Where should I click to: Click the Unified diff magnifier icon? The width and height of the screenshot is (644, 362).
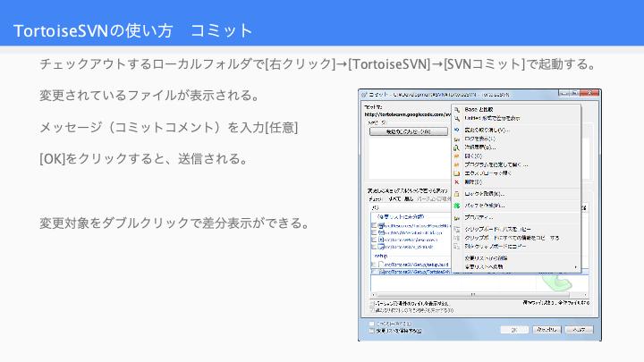click(457, 118)
